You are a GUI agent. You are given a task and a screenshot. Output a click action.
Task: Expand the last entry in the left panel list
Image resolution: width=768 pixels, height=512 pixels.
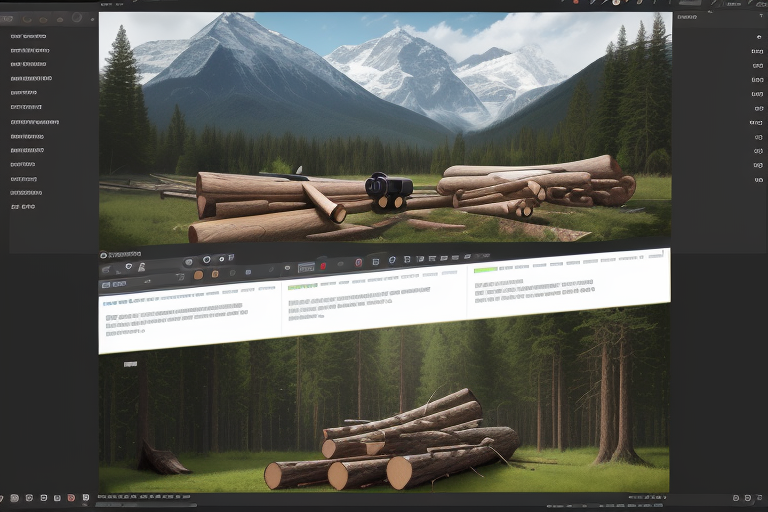pos(22,206)
